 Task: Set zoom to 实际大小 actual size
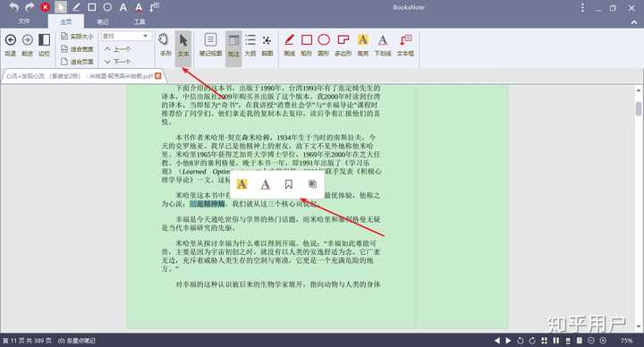tap(77, 37)
